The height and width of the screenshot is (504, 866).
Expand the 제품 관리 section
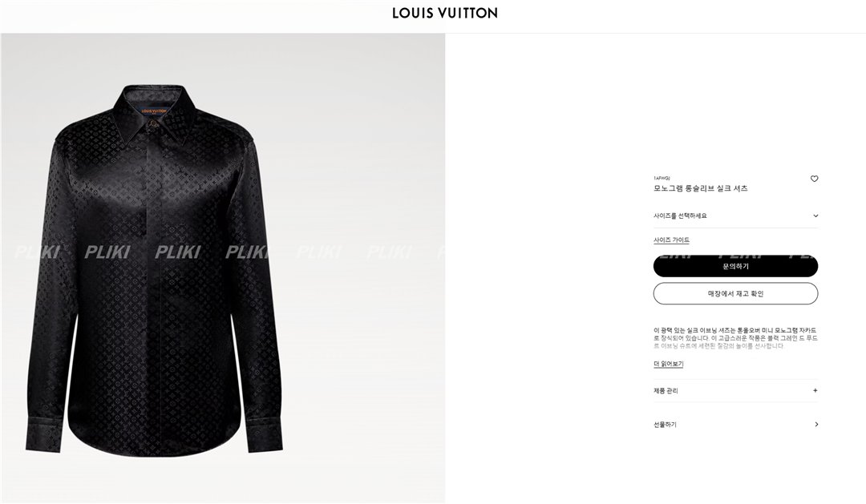click(735, 390)
